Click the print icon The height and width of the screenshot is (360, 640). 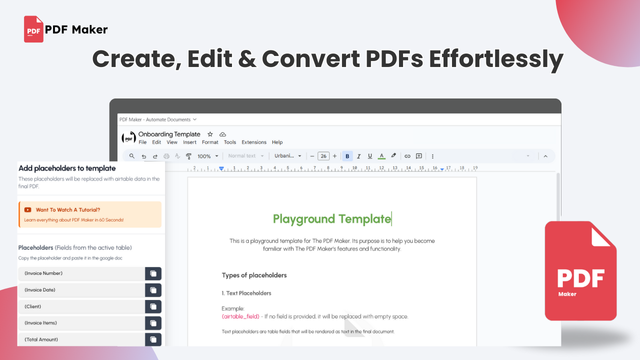pos(167,156)
